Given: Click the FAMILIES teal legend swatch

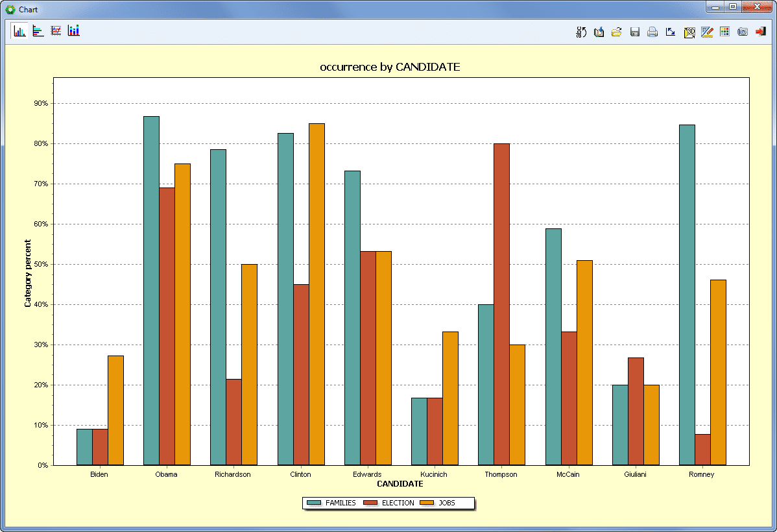Looking at the screenshot, I should tap(314, 503).
